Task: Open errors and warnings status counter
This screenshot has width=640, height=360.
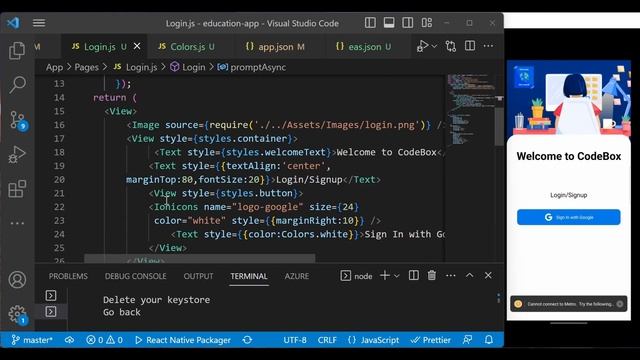Action: pyautogui.click(x=104, y=340)
